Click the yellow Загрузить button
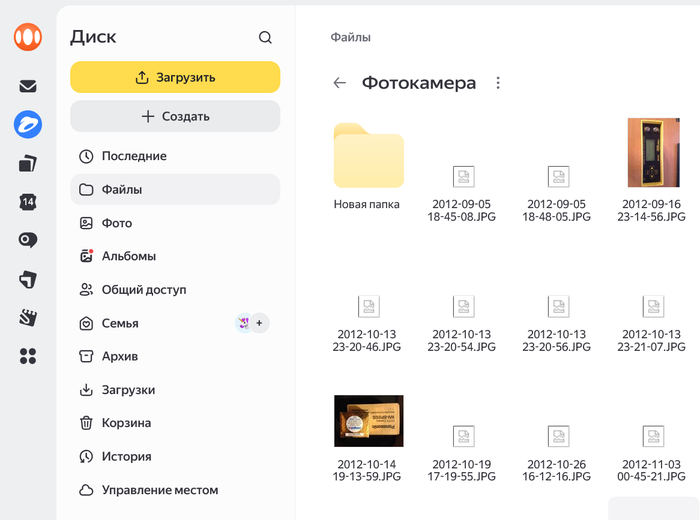 [175, 77]
